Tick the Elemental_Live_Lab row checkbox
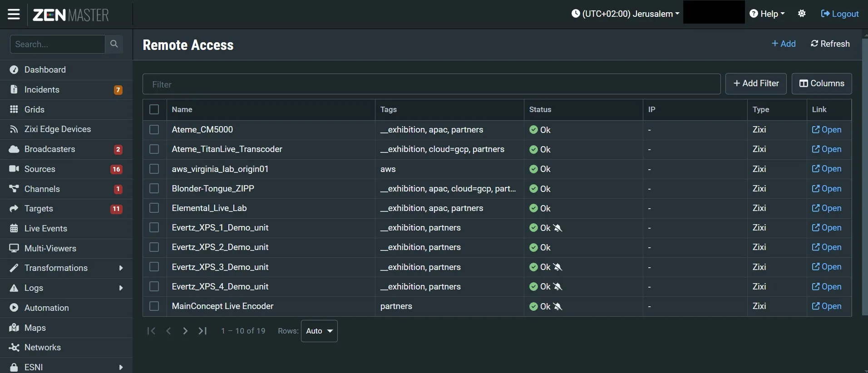 pos(154,208)
